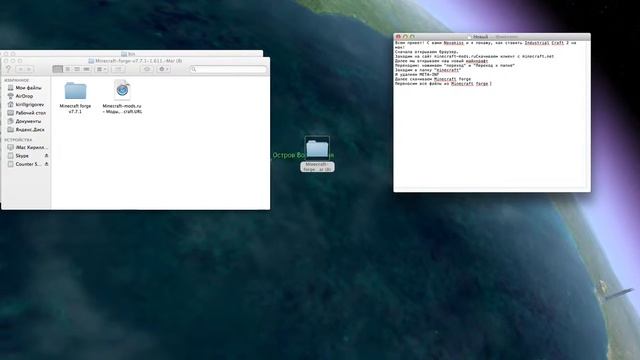Switch Finder to Cover Flow view
This screenshot has height=360, width=640.
(86, 69)
